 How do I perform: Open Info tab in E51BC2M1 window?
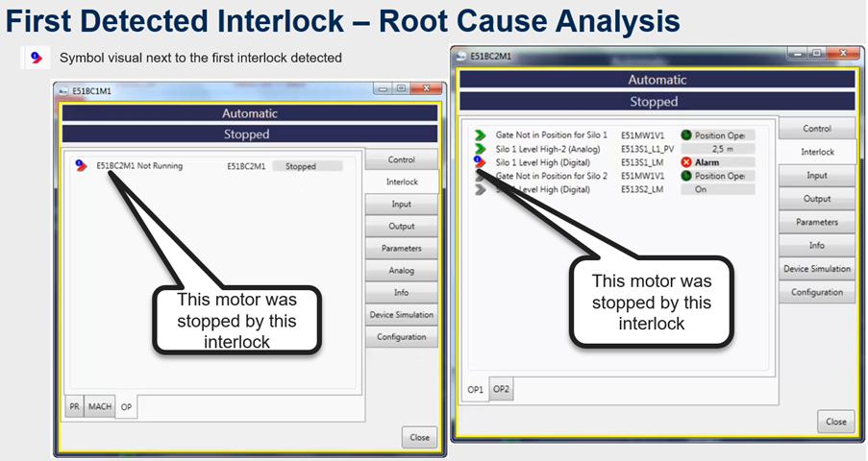tap(816, 245)
